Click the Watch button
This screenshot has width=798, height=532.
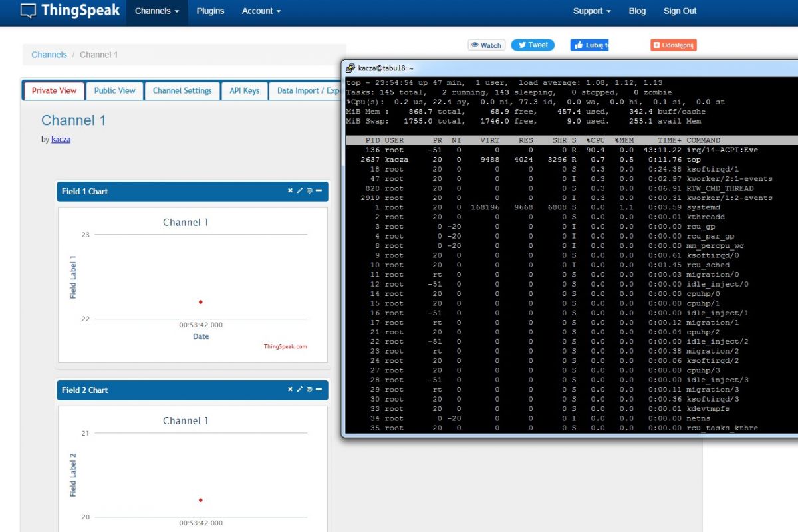(x=487, y=45)
